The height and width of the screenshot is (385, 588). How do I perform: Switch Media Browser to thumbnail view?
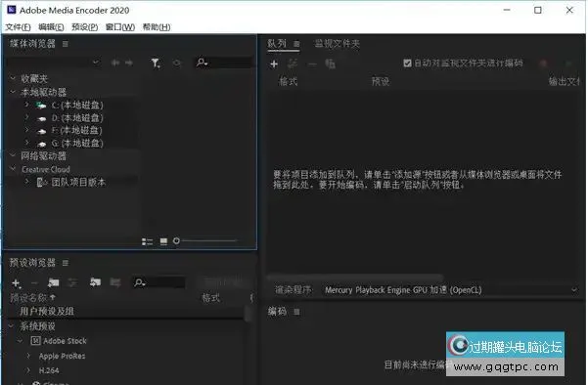[x=163, y=241]
